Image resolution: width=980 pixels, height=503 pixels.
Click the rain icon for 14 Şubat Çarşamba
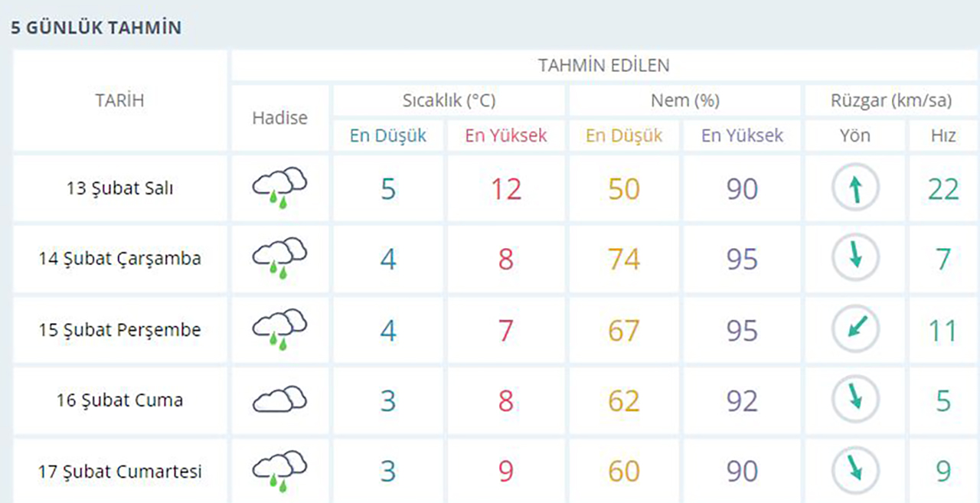(279, 258)
